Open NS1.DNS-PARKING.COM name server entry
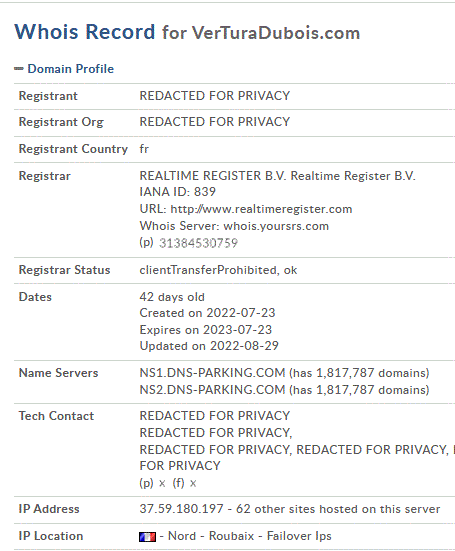455x551 pixels. [x=212, y=373]
